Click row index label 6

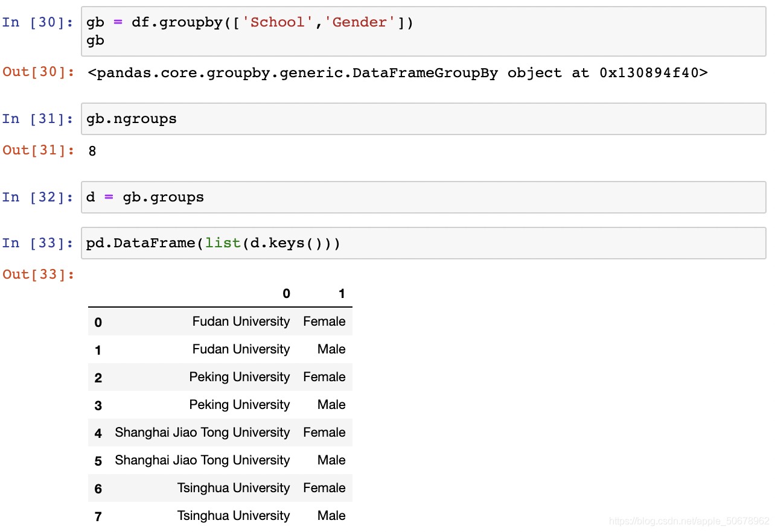(x=98, y=489)
